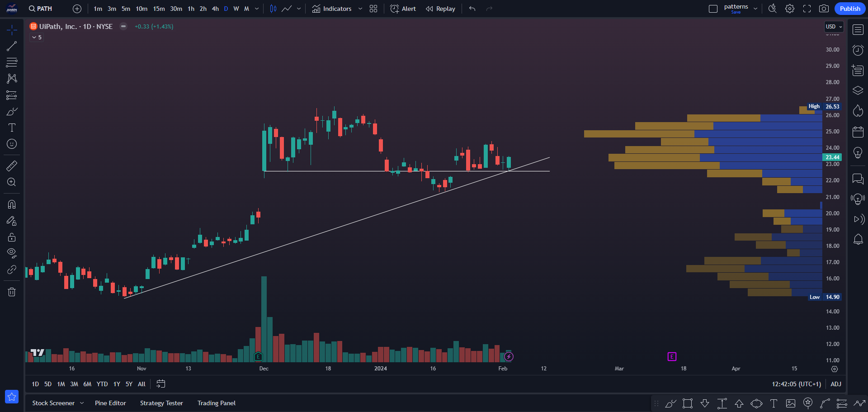Open the object tree layers panel
This screenshot has height=412, width=868.
click(858, 90)
